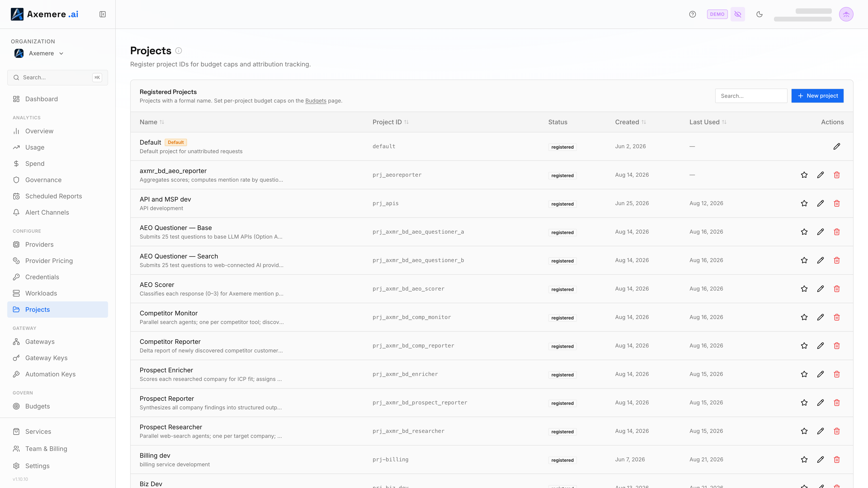Screen dimensions: 868x488
Task: Delete the Prospect Reporter project
Action: coord(837,402)
